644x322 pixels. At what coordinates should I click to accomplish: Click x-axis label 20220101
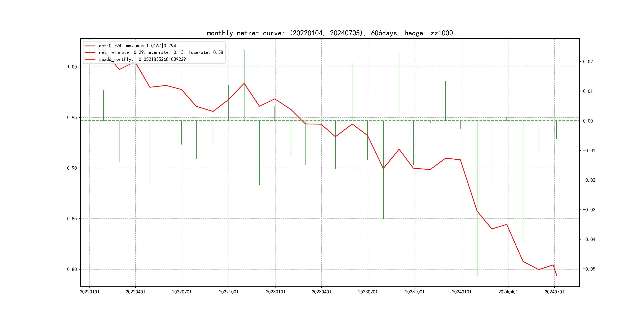point(89,292)
